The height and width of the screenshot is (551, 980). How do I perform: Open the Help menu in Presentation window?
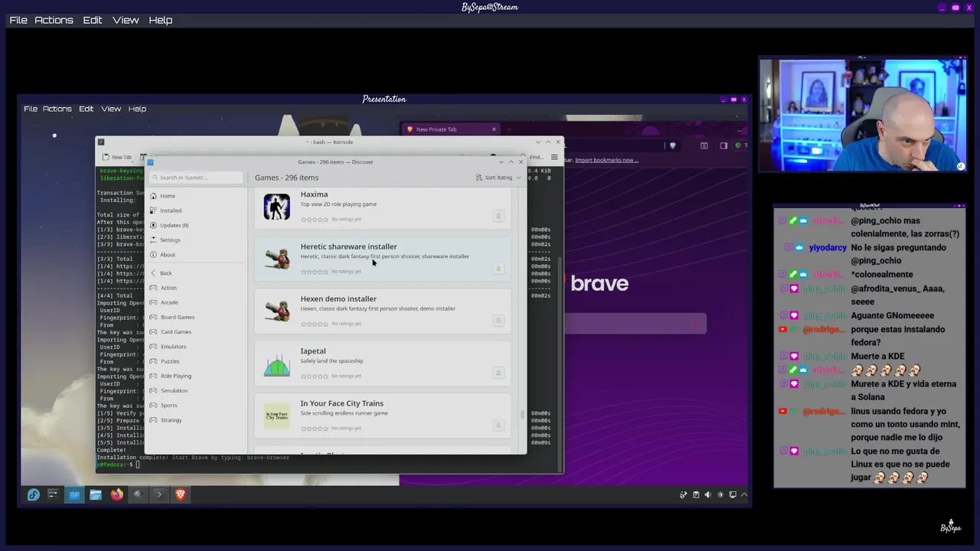click(x=137, y=109)
